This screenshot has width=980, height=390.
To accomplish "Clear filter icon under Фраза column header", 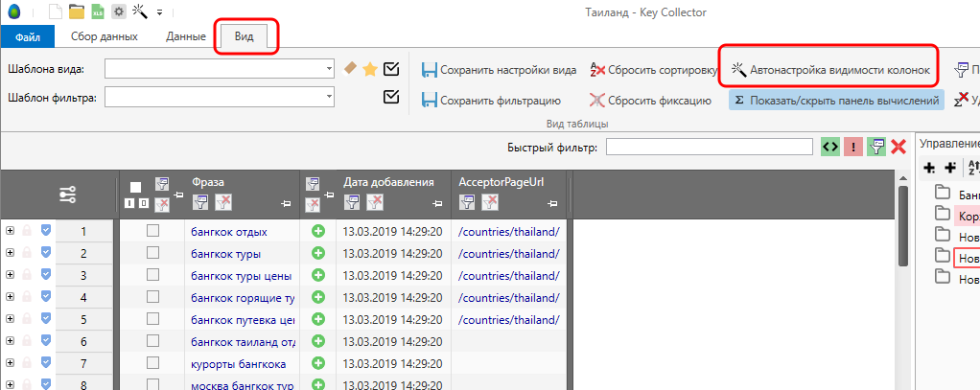I will click(223, 201).
